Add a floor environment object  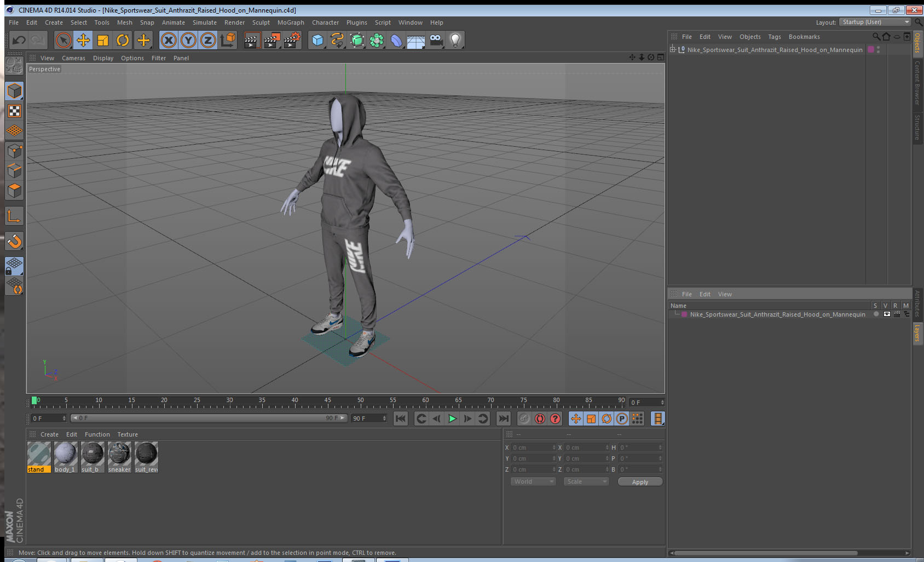(x=416, y=40)
